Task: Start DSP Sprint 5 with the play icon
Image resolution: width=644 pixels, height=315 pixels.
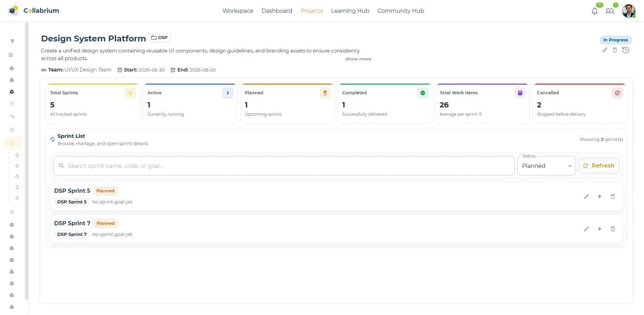Action: click(x=600, y=197)
